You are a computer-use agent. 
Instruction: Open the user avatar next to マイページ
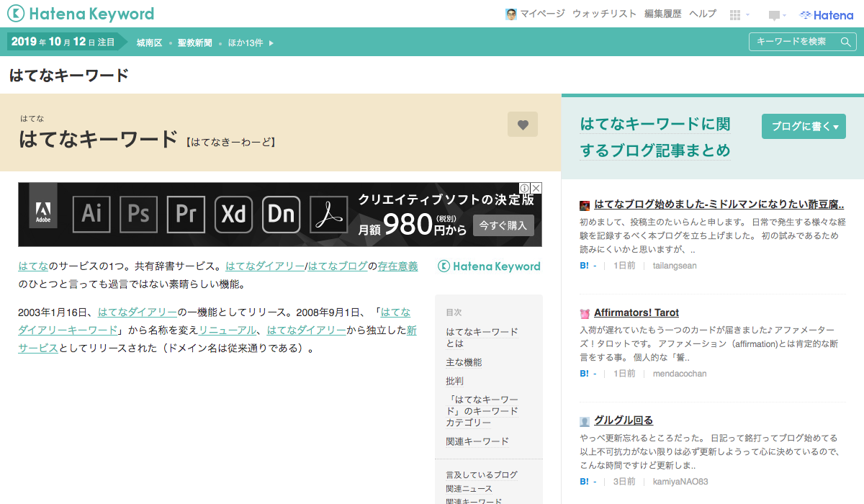coord(511,14)
